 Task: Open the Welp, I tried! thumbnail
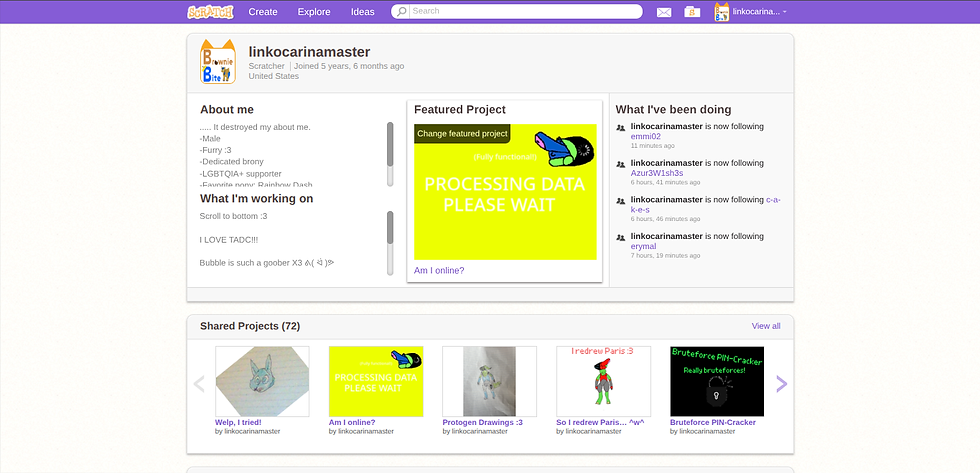click(262, 381)
